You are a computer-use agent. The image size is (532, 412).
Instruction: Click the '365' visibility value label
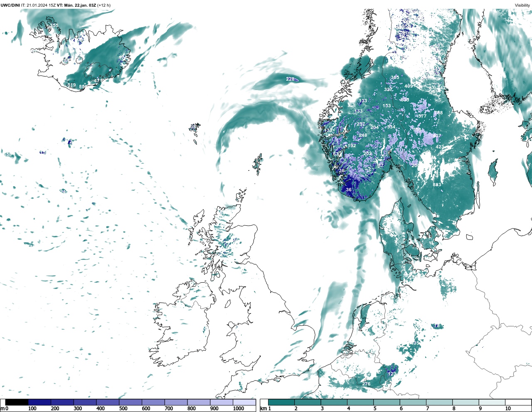(395, 77)
